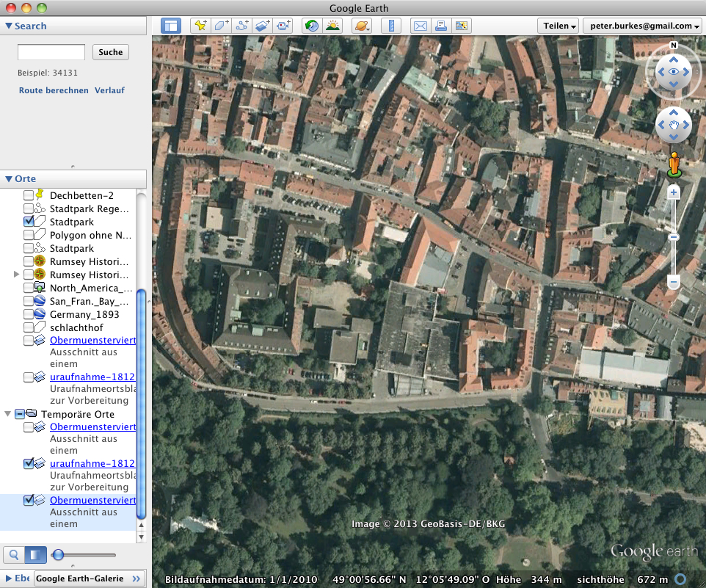
Task: Click the Orte list scrollbar thumb
Action: tap(141, 404)
